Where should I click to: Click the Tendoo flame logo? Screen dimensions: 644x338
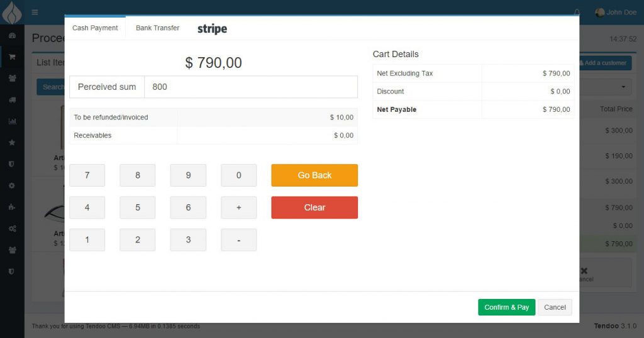pyautogui.click(x=12, y=12)
